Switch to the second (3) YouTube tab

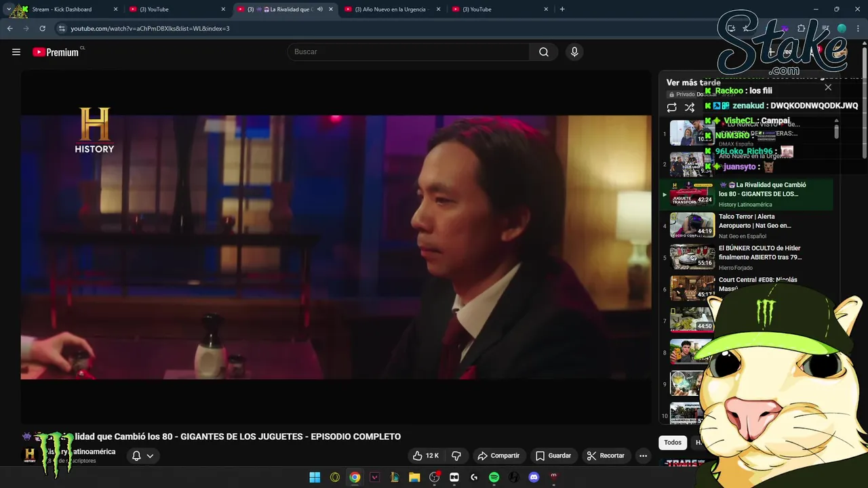(176, 9)
